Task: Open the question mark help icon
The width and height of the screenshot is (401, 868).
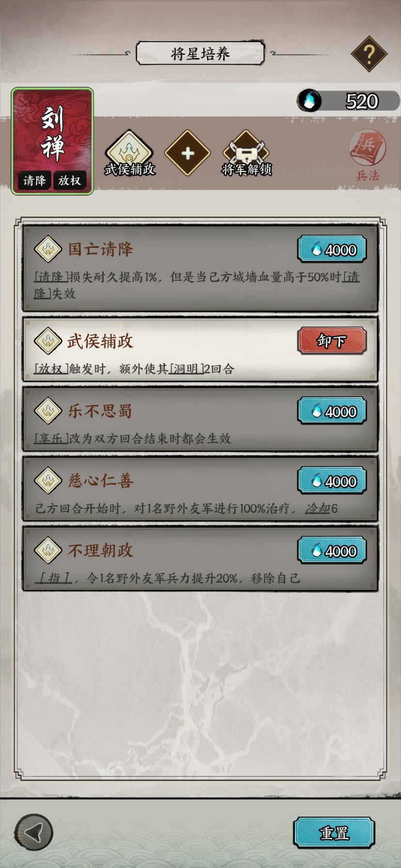Action: point(369,54)
